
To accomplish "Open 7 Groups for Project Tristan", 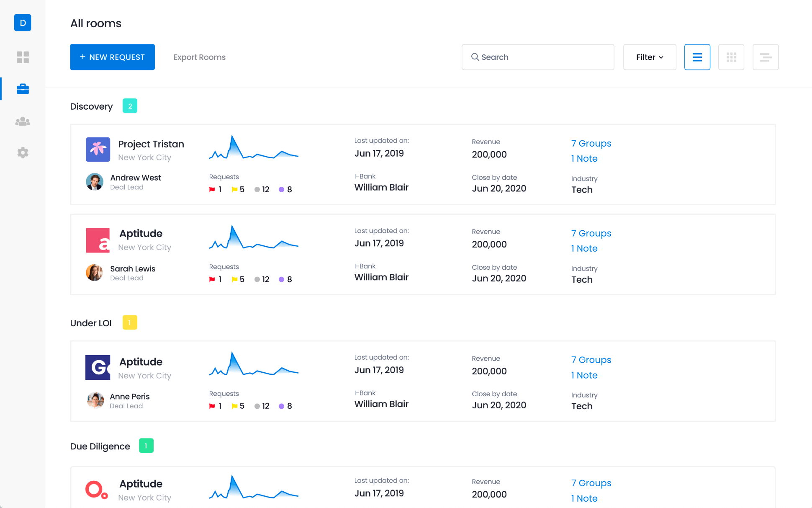I will pos(591,143).
